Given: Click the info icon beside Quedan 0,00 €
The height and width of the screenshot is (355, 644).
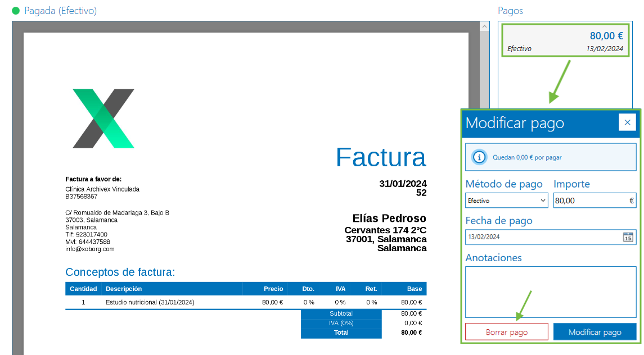Looking at the screenshot, I should coord(479,157).
